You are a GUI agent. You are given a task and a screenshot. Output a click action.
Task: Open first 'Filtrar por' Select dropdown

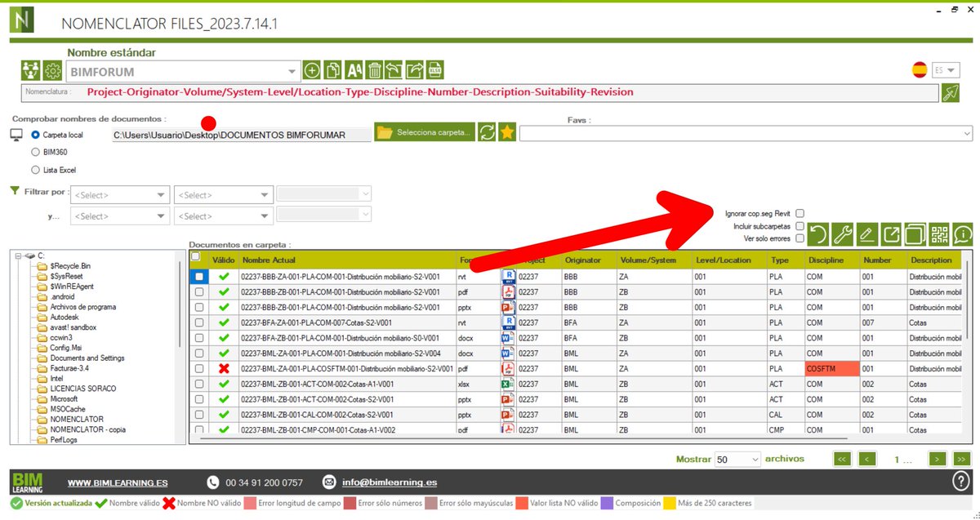pos(120,195)
